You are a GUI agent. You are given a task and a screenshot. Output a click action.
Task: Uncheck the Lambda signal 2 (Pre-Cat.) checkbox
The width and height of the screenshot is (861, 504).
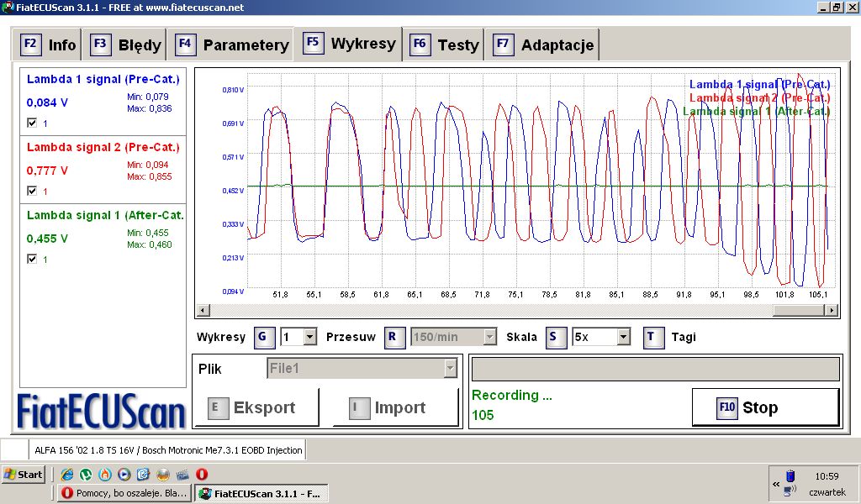[32, 191]
